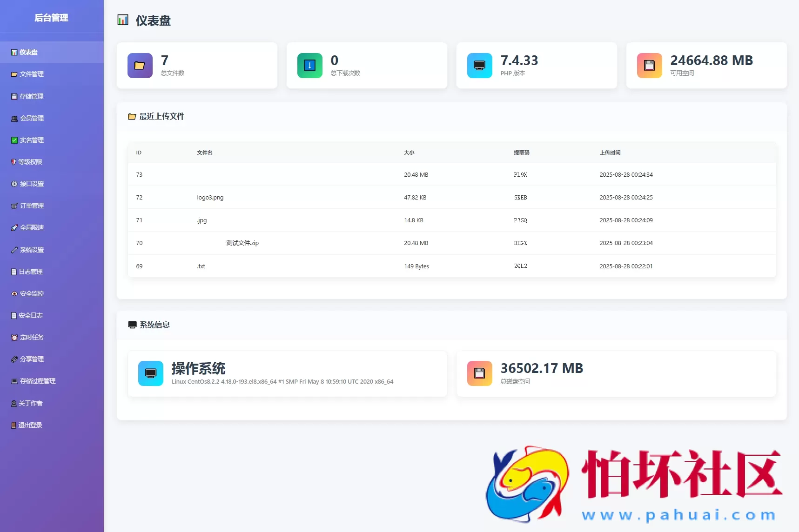
Task: Click the purple folder icon on 总文件数 card
Action: click(x=140, y=66)
